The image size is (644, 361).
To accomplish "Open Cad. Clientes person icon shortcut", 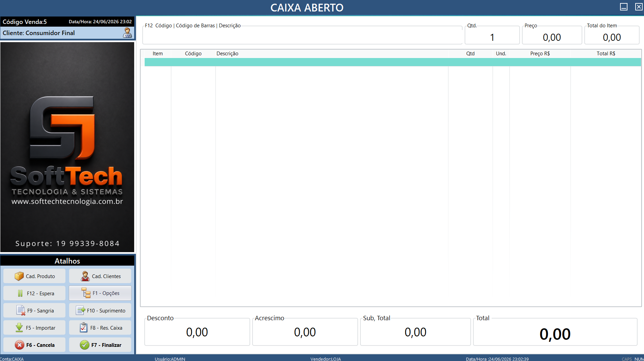I will [x=85, y=276].
